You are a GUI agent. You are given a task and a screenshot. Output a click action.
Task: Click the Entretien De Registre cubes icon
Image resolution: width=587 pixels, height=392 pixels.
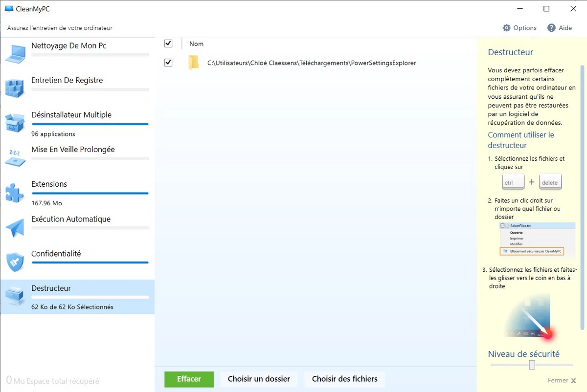click(15, 88)
